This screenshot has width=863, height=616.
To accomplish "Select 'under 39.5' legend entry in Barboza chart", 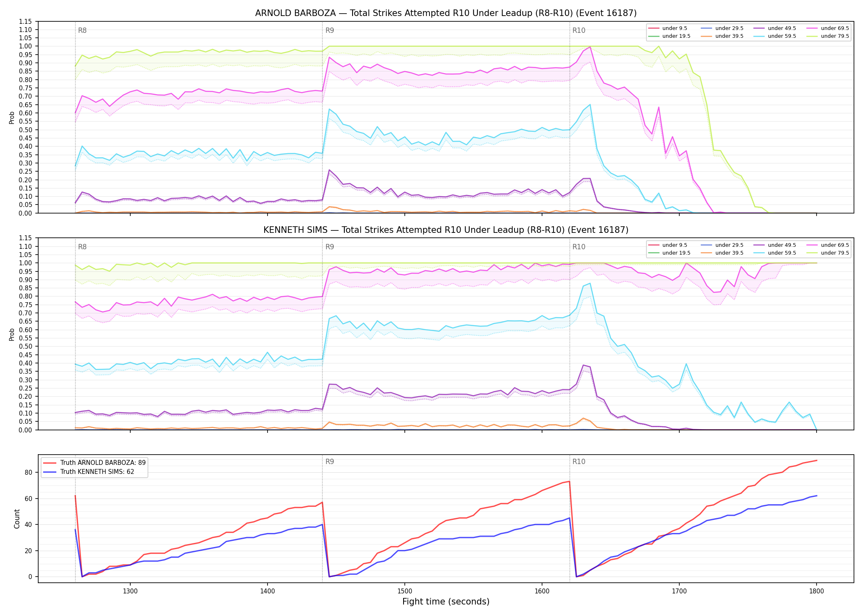I will pos(722,36).
